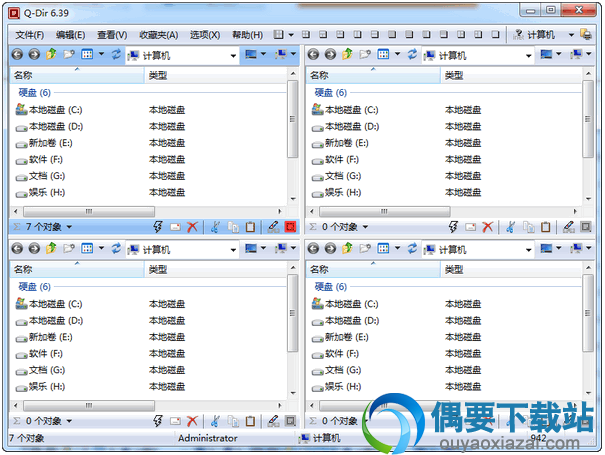Viewport: 605px width, 455px height.
Task: Open the 选项(X) menu
Action: 205,35
